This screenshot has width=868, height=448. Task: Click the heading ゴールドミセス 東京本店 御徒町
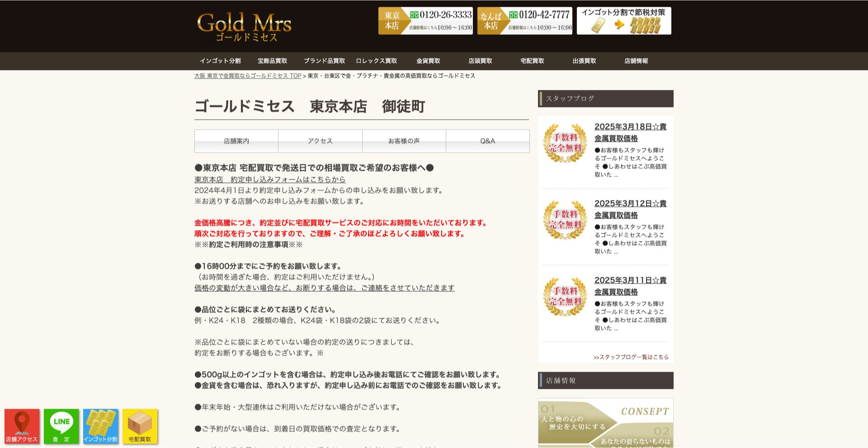coord(310,107)
